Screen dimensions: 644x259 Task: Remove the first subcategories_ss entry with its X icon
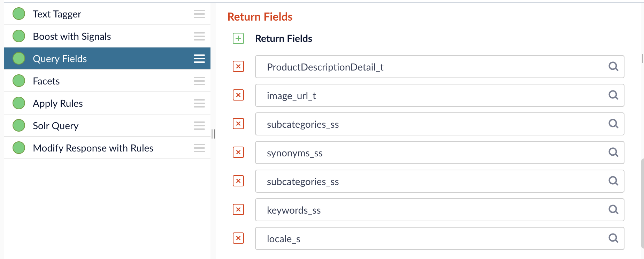[x=238, y=124]
